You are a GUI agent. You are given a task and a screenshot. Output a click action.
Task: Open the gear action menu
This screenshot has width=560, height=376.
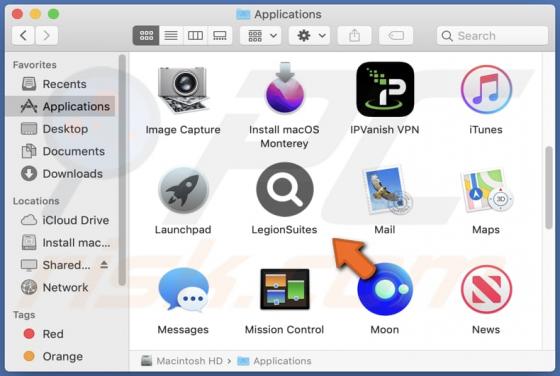point(309,35)
